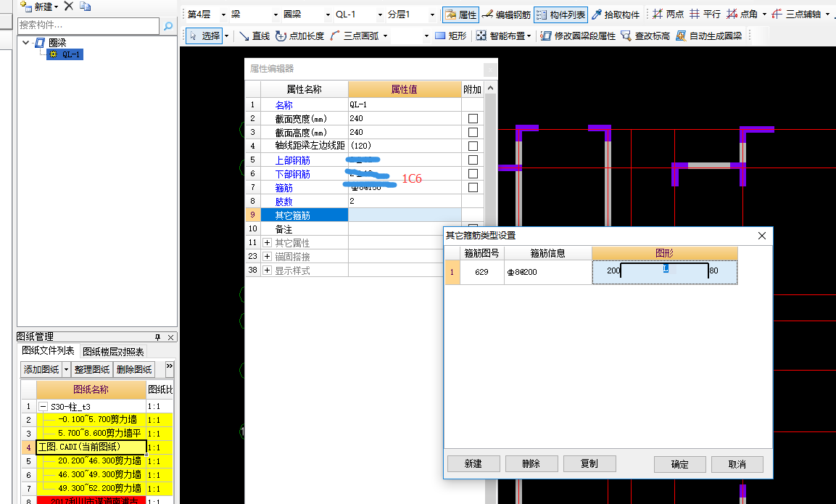Open the QL-1 component dropdown
Image resolution: width=836 pixels, height=504 pixels.
[380, 15]
